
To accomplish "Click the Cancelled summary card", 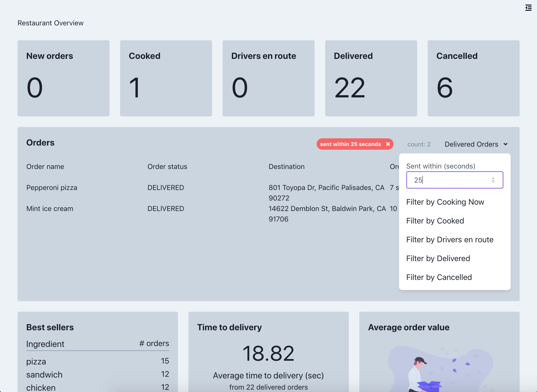I will click(474, 78).
